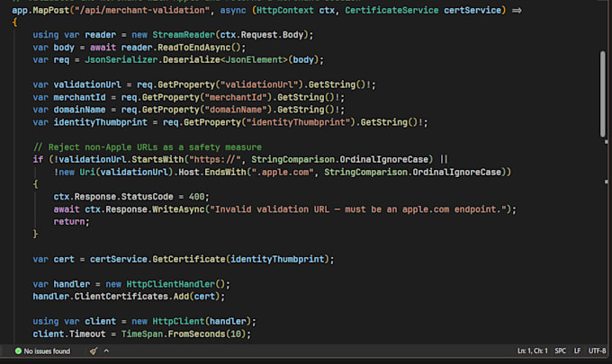Click the StreamReader class name
612x364 pixels.
coord(184,35)
